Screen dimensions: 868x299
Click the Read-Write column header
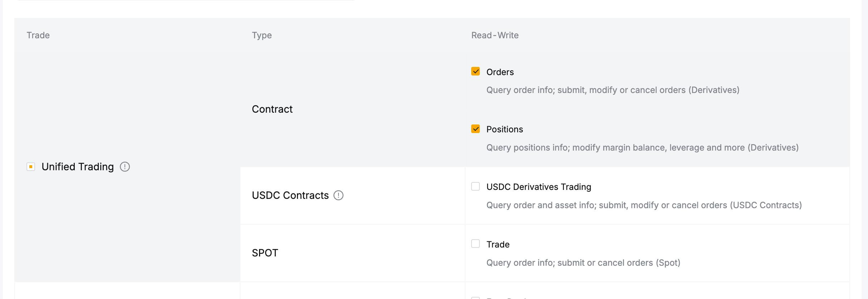pos(494,35)
